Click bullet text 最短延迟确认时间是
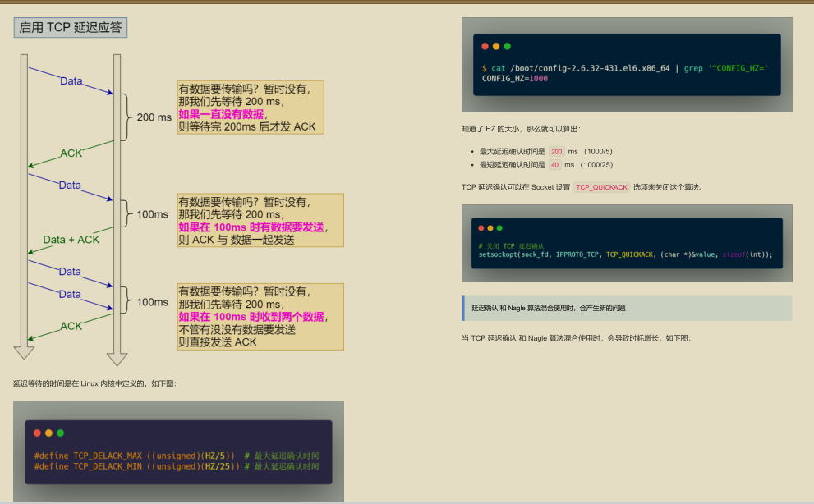The width and height of the screenshot is (814, 504). tap(513, 165)
